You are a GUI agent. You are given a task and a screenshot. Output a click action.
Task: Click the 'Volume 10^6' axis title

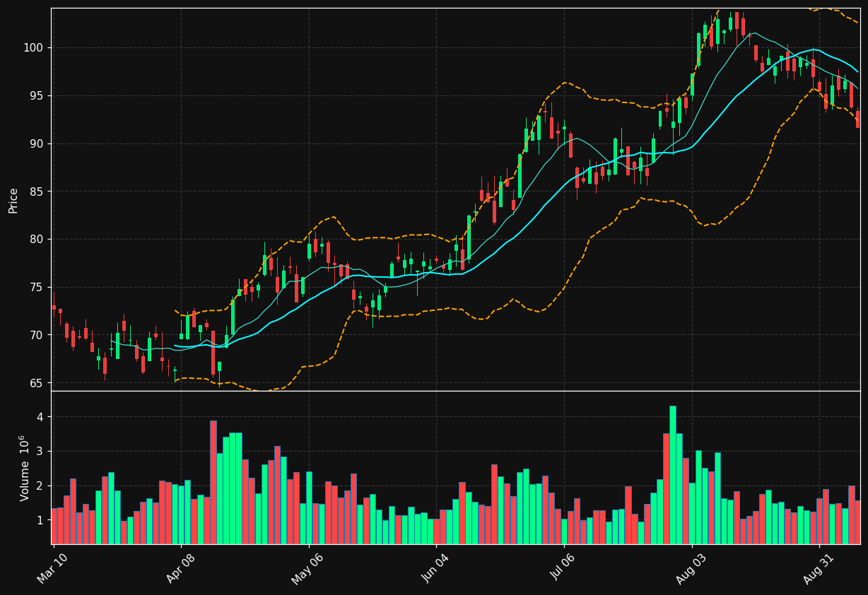[x=25, y=468]
